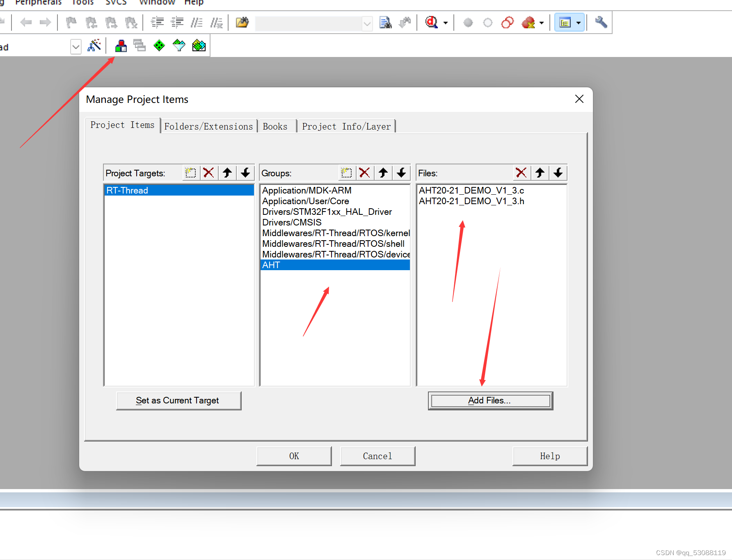Select Application/User/Core group

[x=335, y=201]
